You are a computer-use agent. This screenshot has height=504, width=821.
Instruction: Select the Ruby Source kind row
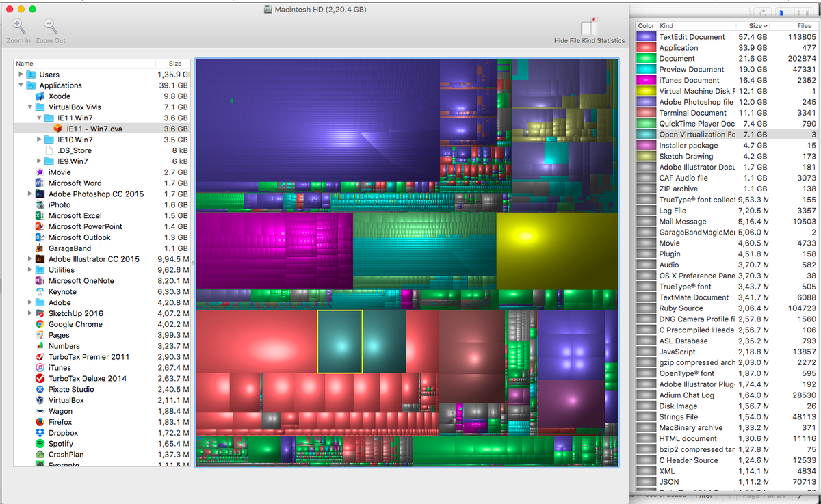727,308
